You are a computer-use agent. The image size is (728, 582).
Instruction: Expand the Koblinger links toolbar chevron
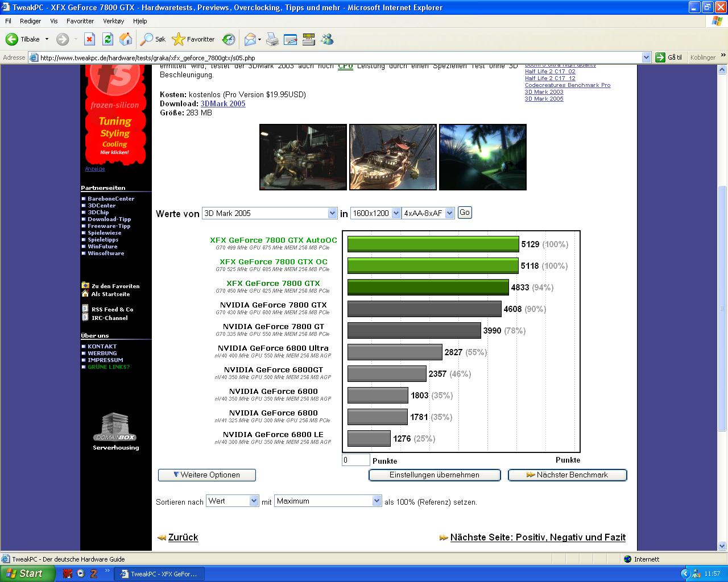pyautogui.click(x=723, y=56)
